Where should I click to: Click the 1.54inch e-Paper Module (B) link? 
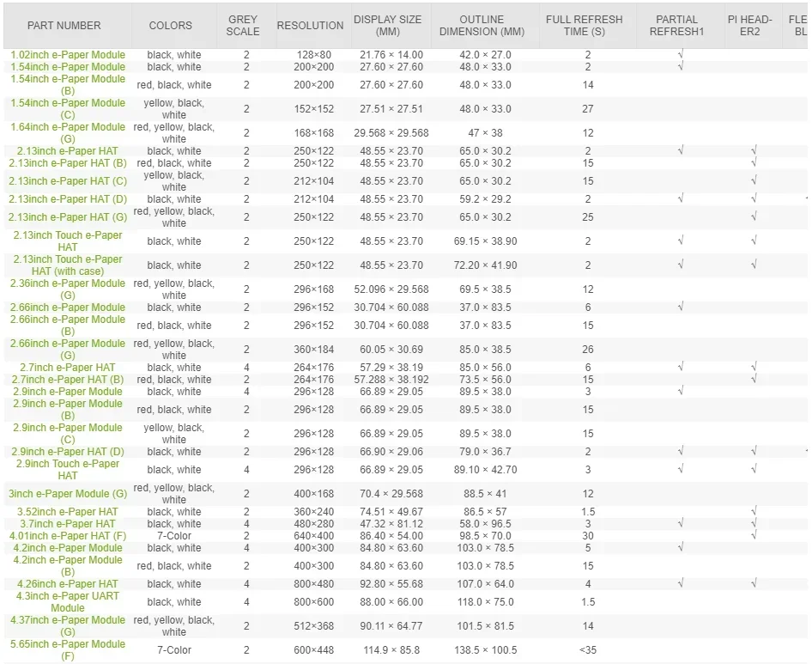[x=68, y=85]
